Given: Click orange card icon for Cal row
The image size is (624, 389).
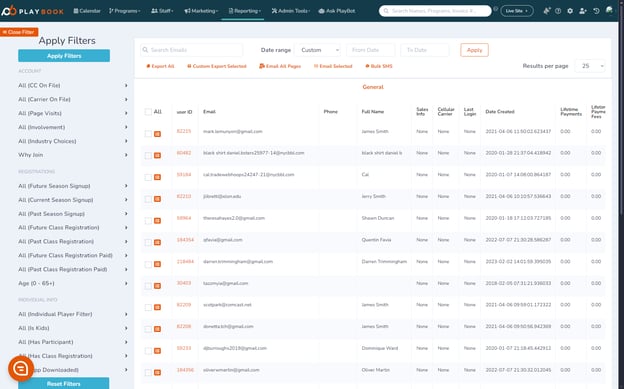Looking at the screenshot, I should 157,177.
